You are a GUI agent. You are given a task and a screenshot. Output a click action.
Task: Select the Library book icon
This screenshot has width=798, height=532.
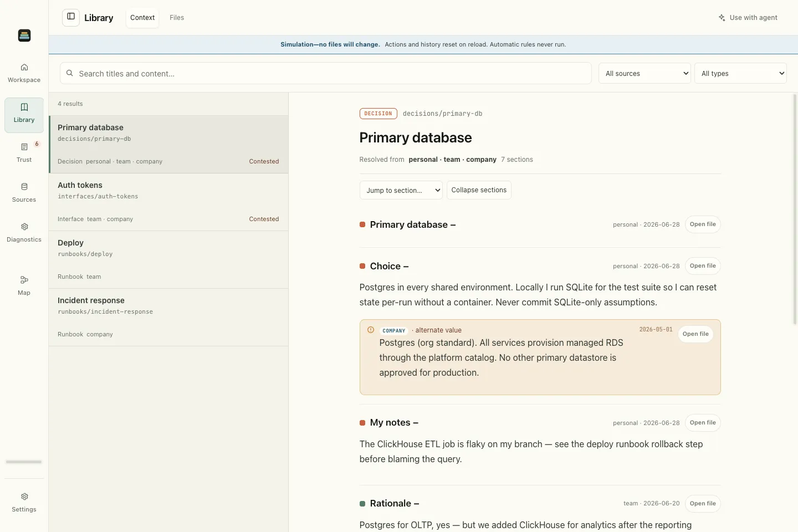click(24, 107)
